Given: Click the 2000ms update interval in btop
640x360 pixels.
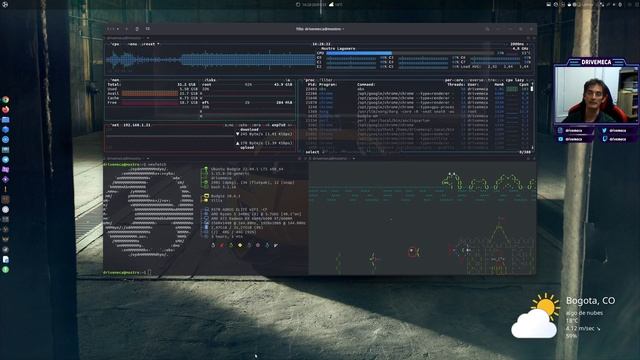Looking at the screenshot, I should click(x=518, y=44).
